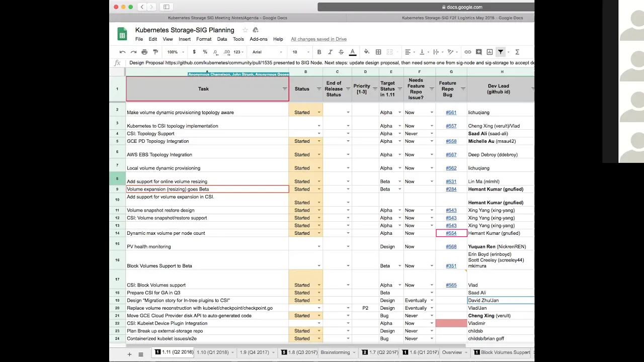Insert a chart from the toolbar
This screenshot has width=644, height=362.
point(490,52)
